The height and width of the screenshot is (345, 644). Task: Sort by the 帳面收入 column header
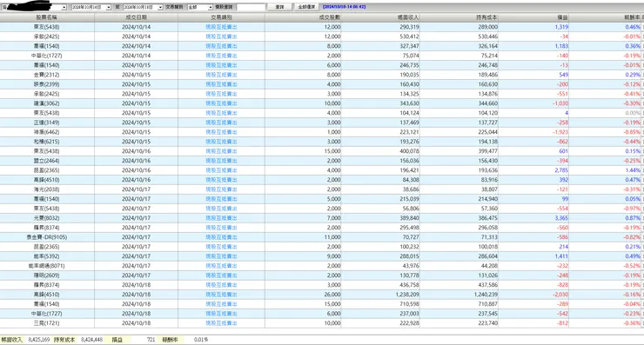(x=380, y=17)
